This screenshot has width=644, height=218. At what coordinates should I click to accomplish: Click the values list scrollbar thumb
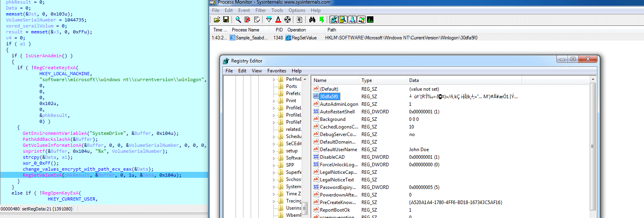pyautogui.click(x=593, y=147)
